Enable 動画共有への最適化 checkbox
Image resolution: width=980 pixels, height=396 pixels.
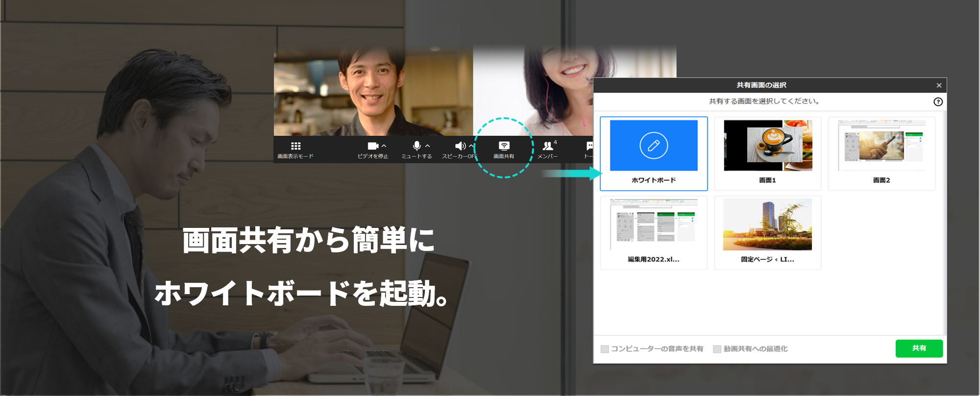point(717,349)
